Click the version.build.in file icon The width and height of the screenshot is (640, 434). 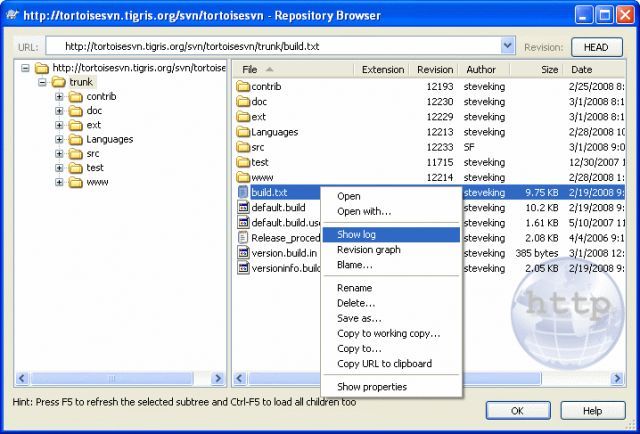pyautogui.click(x=243, y=253)
